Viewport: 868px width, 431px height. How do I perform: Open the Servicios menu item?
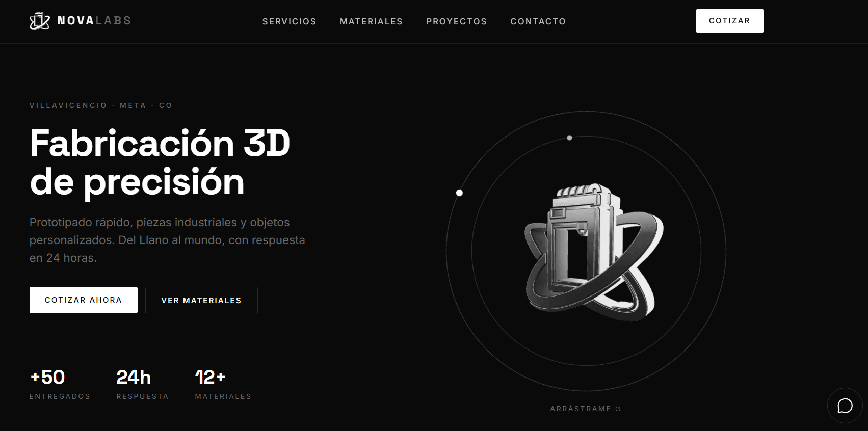(289, 21)
